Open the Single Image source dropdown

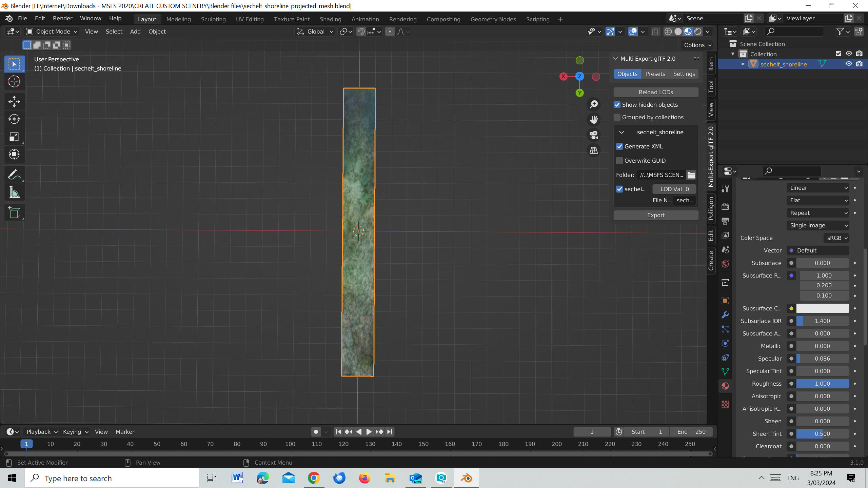coord(818,225)
